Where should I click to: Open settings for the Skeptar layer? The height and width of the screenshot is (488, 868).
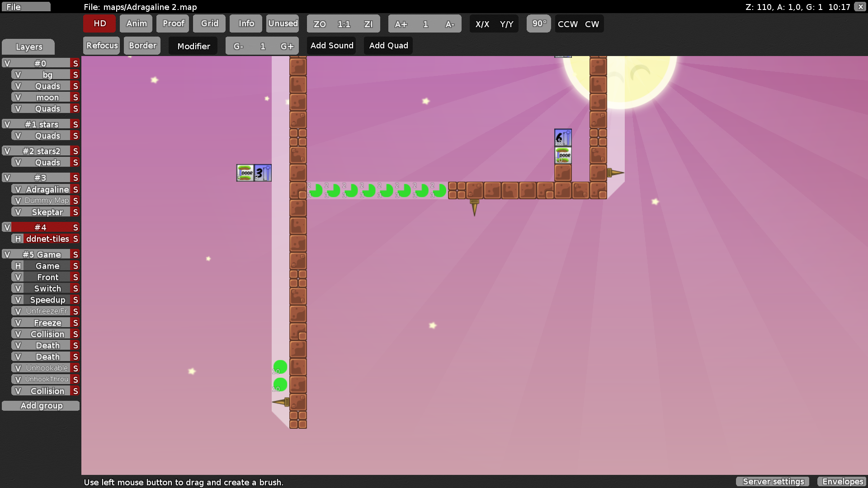click(x=75, y=211)
